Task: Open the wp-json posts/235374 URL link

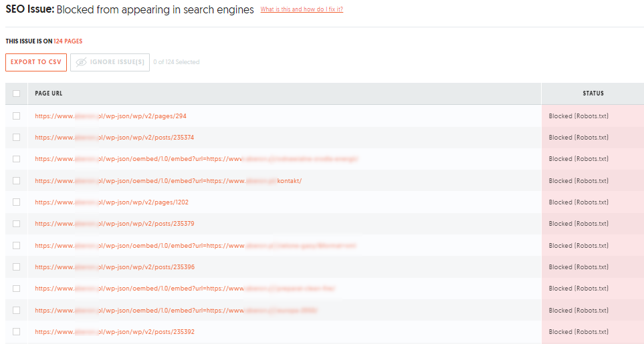Action: pos(114,138)
